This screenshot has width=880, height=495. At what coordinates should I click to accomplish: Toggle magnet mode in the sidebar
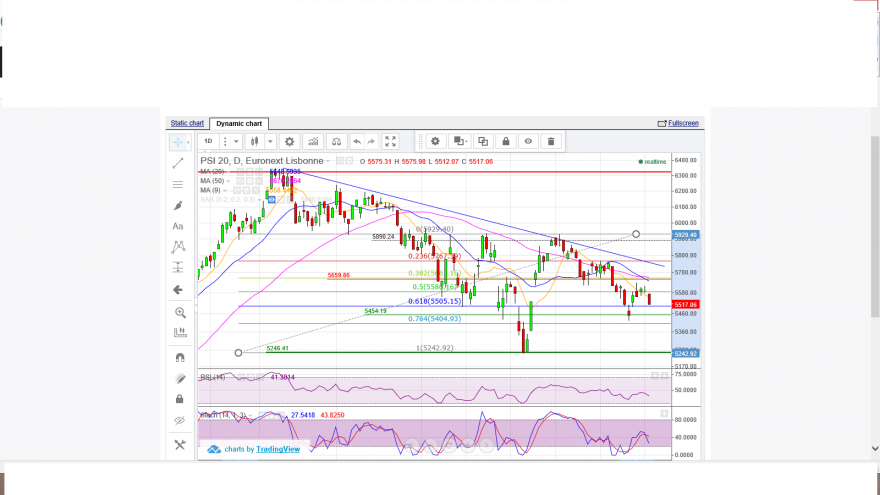[180, 358]
